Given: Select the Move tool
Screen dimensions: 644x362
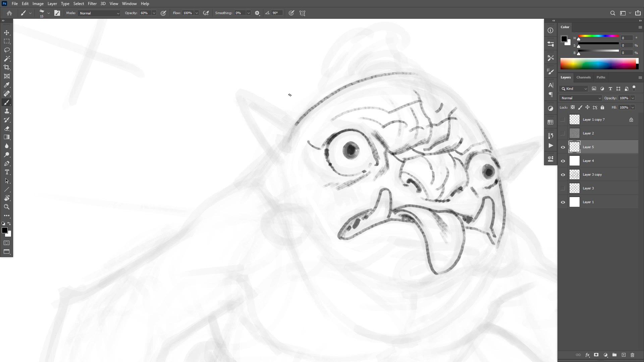Looking at the screenshot, I should pos(7,33).
